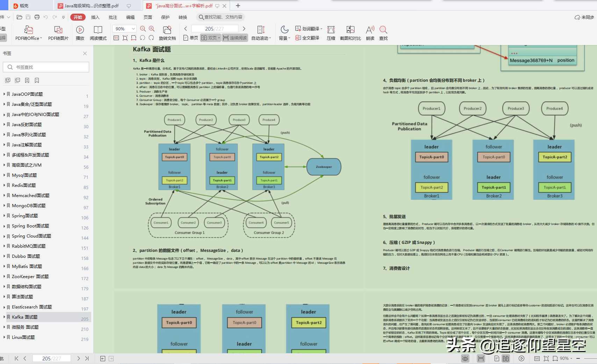The width and height of the screenshot is (597, 364).
Task: Click the PDF转Office conversion icon
Action: click(29, 30)
